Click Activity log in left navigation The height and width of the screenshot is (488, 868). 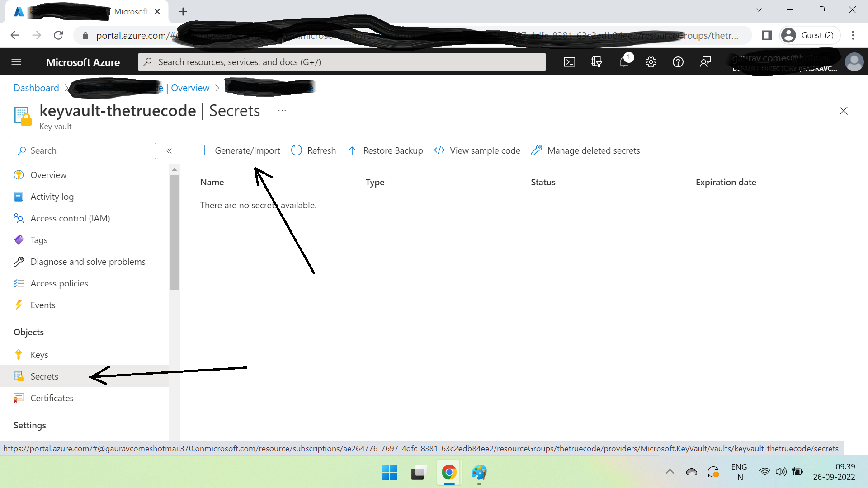[x=52, y=196]
